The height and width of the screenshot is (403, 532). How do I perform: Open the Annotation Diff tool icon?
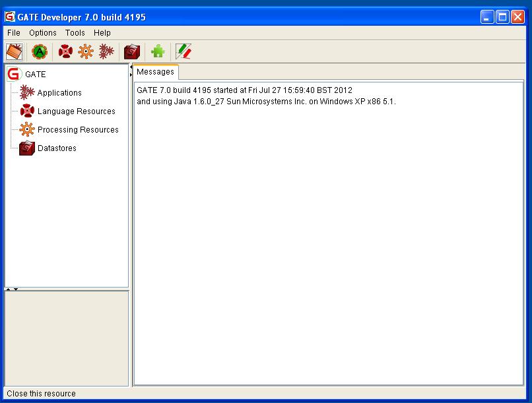(x=183, y=51)
